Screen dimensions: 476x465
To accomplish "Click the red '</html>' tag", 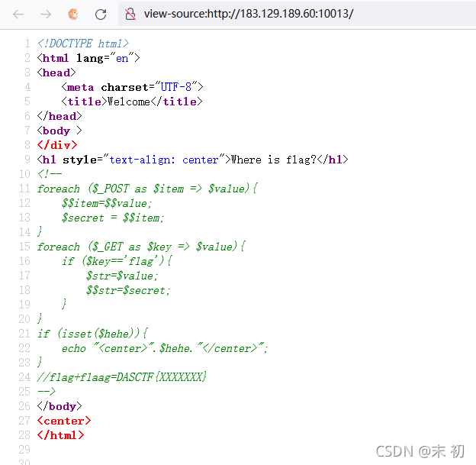I will pyautogui.click(x=60, y=435).
